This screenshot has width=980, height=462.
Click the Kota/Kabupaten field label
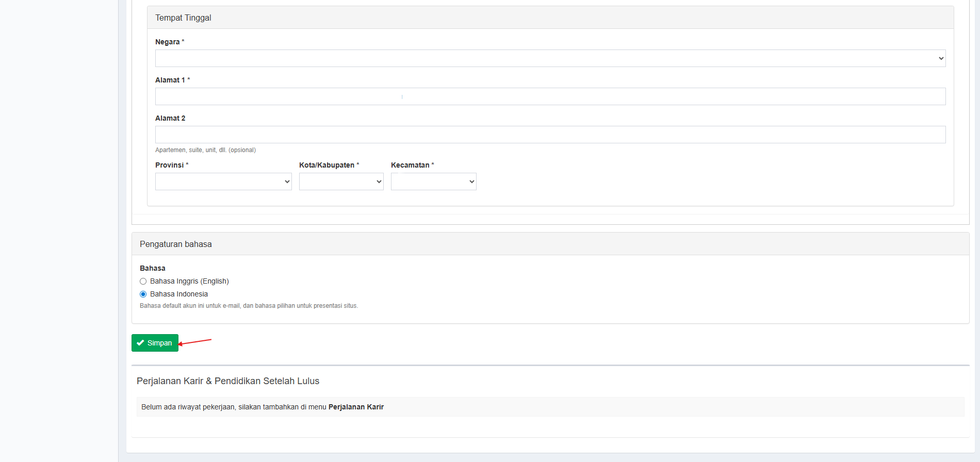pyautogui.click(x=326, y=165)
